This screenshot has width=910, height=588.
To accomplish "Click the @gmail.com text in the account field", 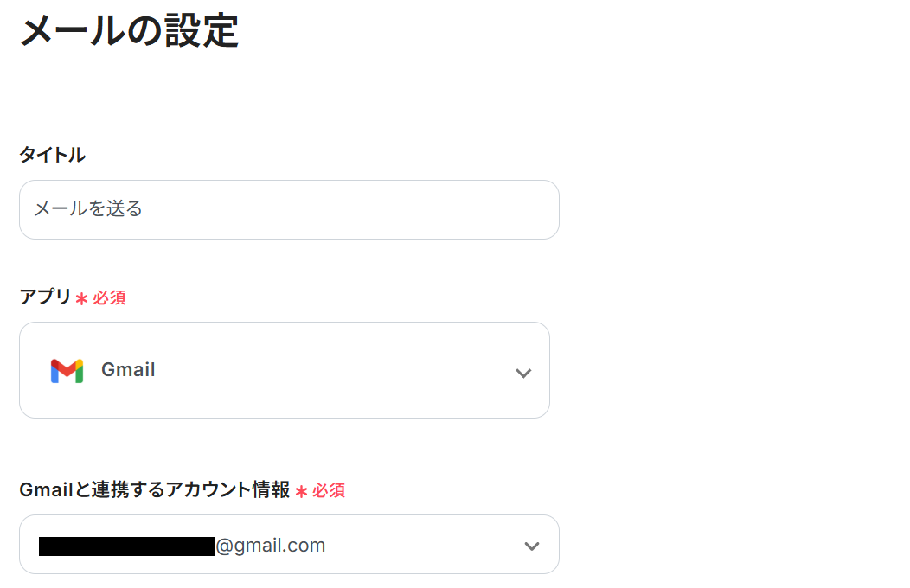I will point(271,546).
